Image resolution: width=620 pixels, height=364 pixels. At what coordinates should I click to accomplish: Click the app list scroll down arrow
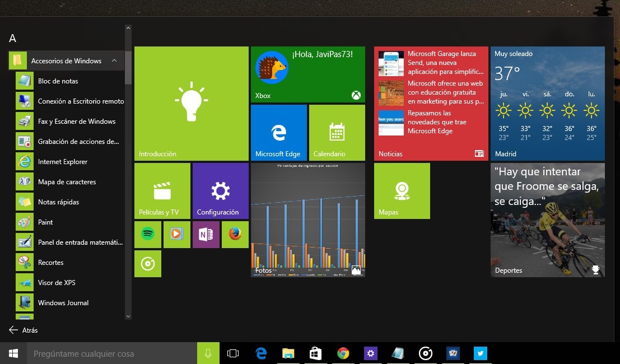point(128,316)
